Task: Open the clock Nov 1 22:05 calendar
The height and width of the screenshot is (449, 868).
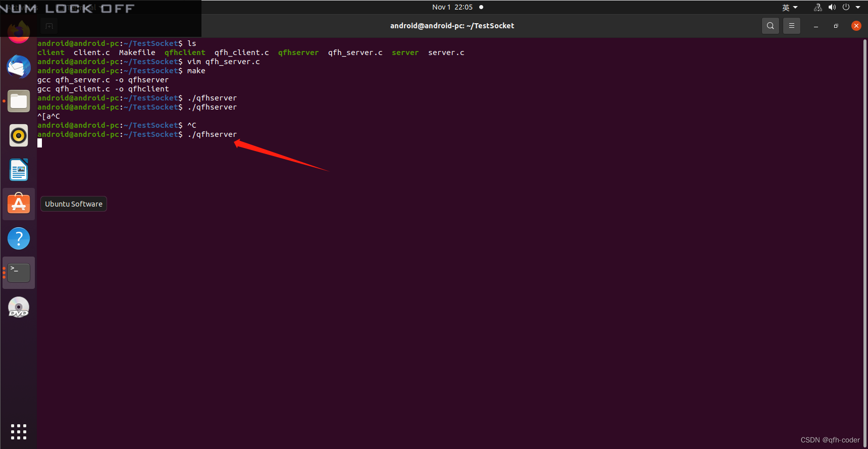Action: point(452,7)
